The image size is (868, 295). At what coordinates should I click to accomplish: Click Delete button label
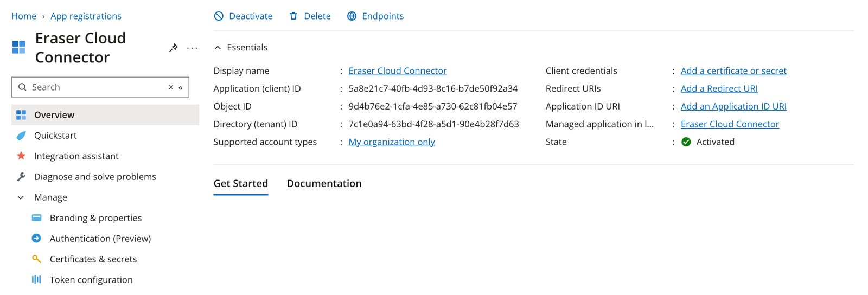pos(317,16)
